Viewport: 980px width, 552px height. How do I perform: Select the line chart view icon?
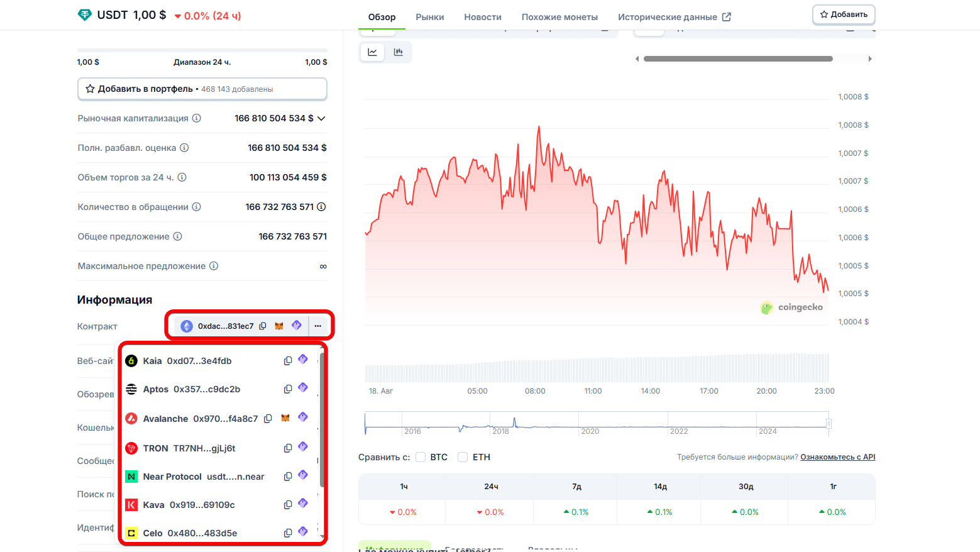tap(373, 52)
